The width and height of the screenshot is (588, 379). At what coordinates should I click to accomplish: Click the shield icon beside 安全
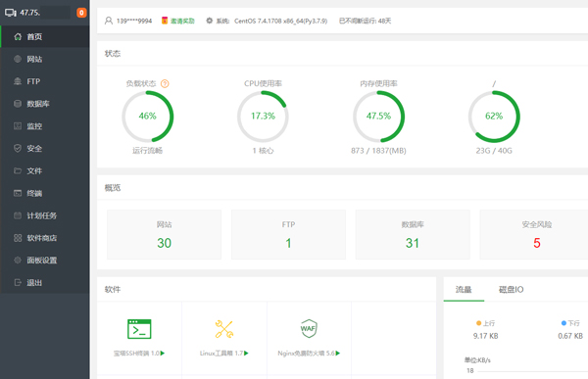coord(18,148)
